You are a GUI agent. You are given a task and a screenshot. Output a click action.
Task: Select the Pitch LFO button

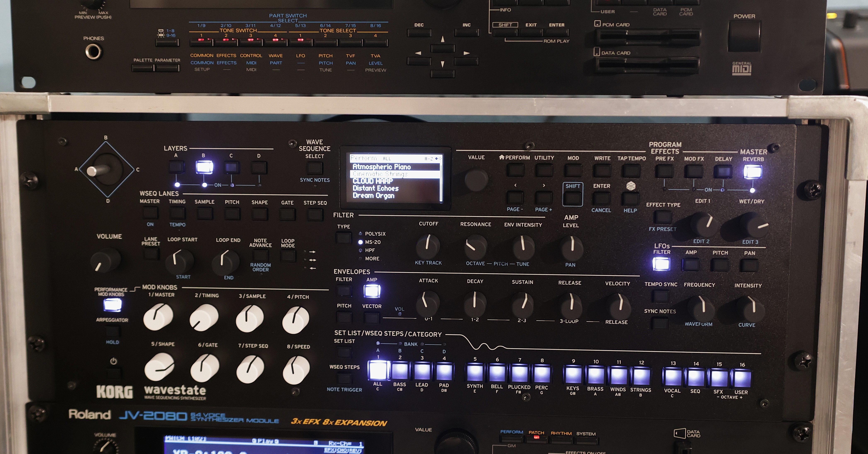coord(720,265)
